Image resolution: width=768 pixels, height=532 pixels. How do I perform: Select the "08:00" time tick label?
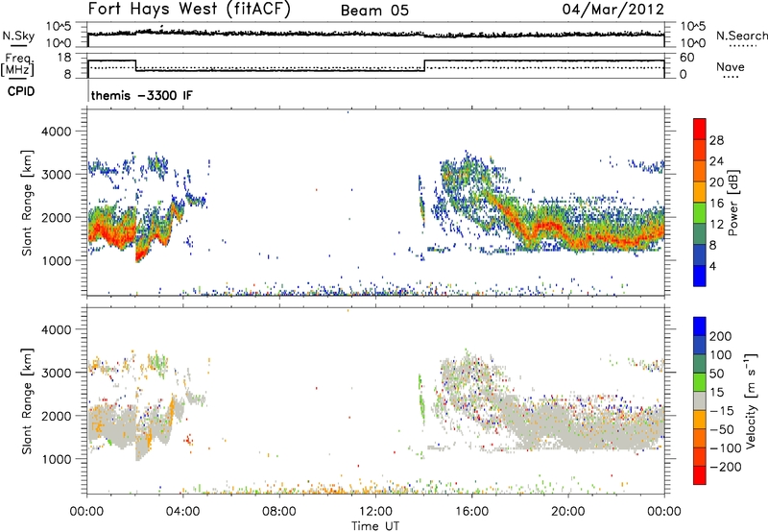pos(278,512)
